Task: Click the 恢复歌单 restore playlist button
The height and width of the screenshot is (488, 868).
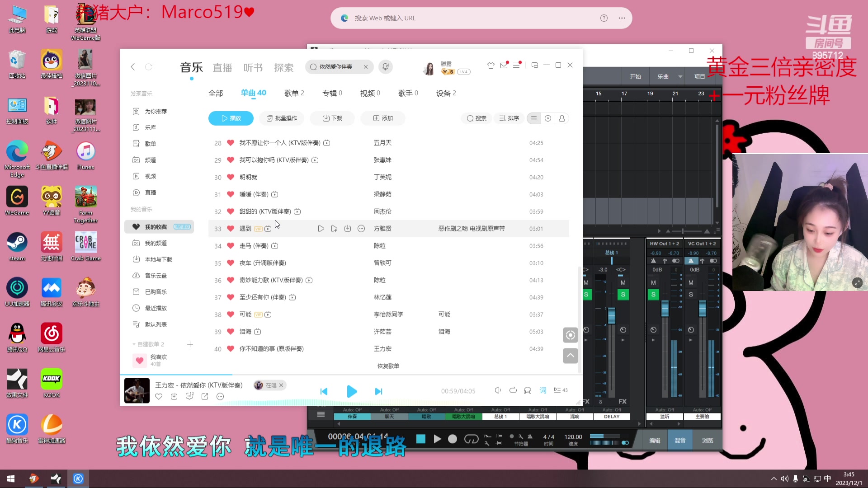Action: click(388, 366)
